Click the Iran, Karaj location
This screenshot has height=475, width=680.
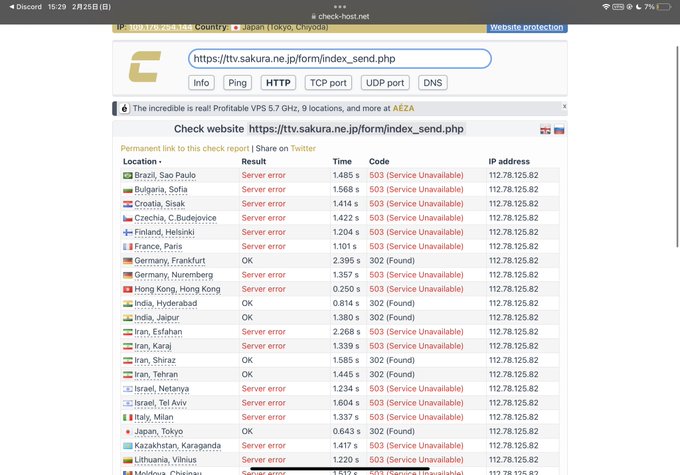153,346
